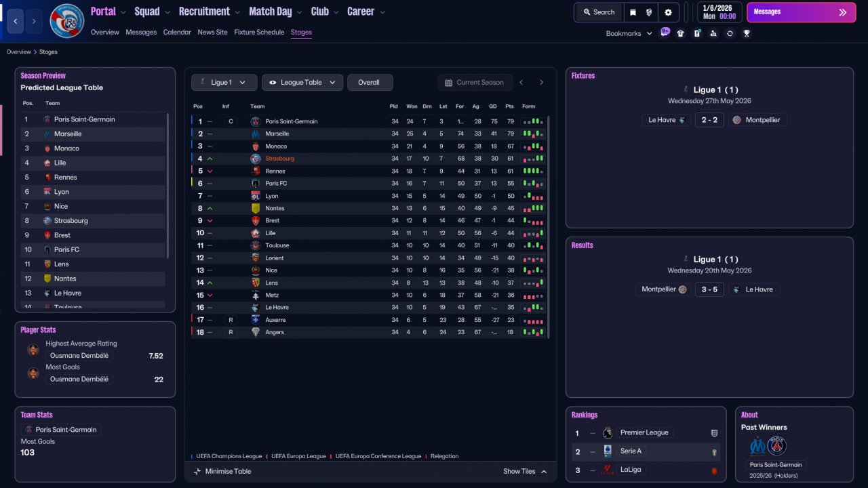Open the settings gear icon

coord(668,12)
